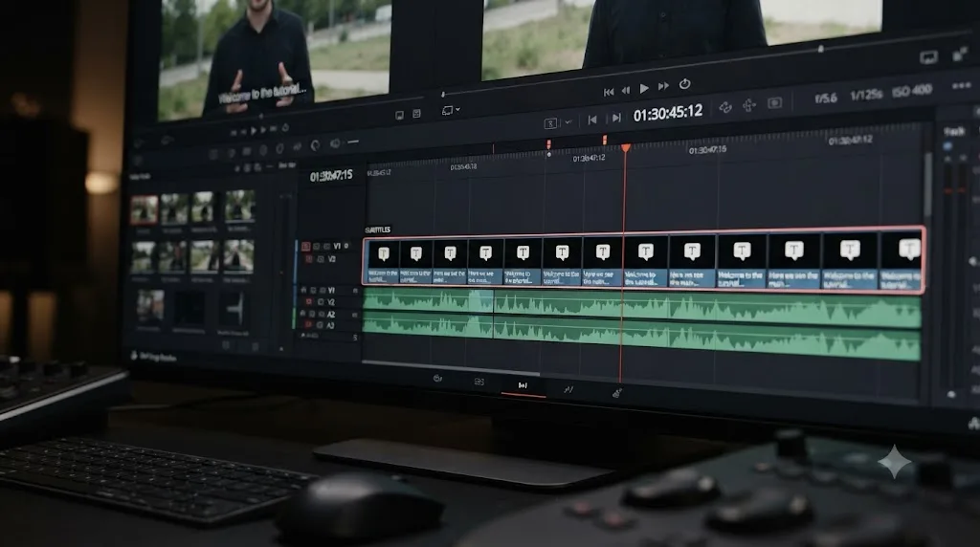
Task: Select the first orange marker on the ruler
Action: tap(548, 144)
